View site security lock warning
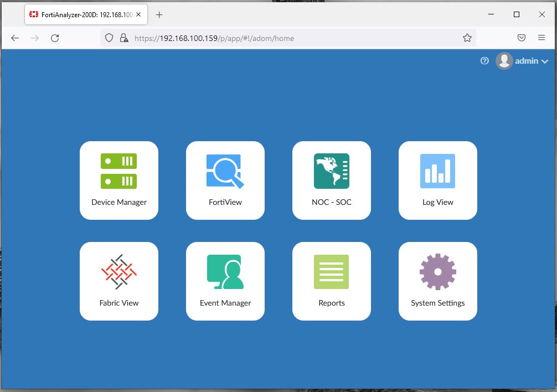557x392 pixels. (123, 38)
